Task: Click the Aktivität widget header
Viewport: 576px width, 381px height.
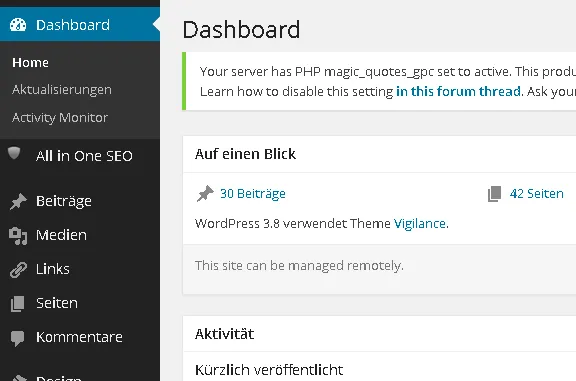Action: pyautogui.click(x=224, y=334)
